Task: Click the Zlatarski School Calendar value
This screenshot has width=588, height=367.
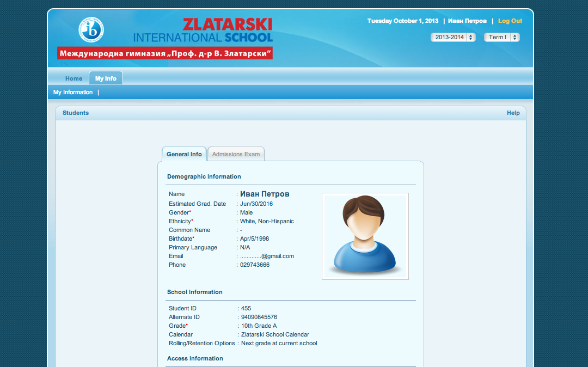Action: (275, 334)
